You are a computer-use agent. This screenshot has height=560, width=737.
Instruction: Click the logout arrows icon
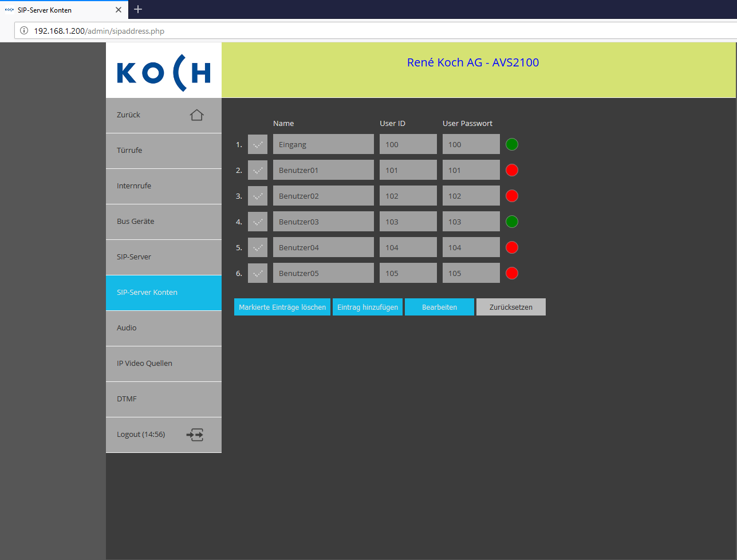point(195,435)
